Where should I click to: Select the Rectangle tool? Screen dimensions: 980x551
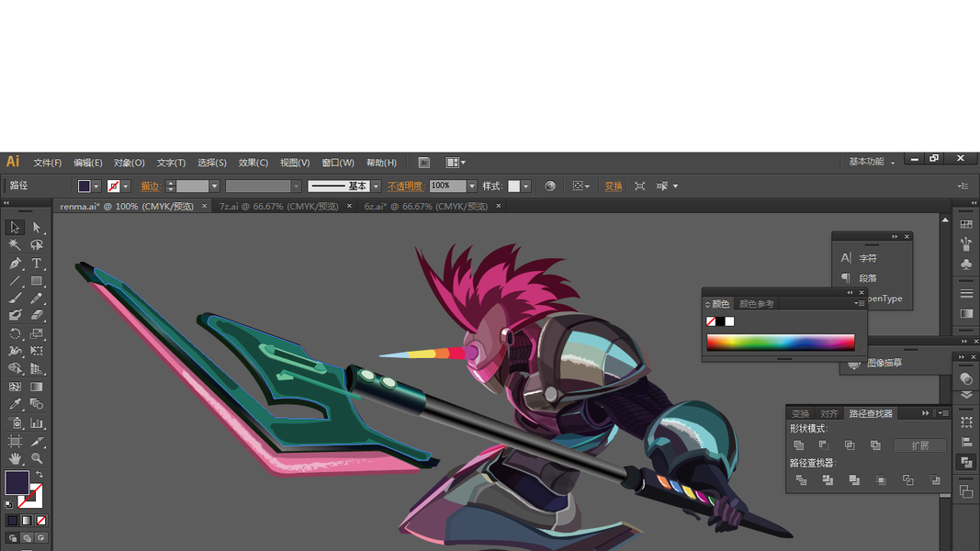coord(37,280)
